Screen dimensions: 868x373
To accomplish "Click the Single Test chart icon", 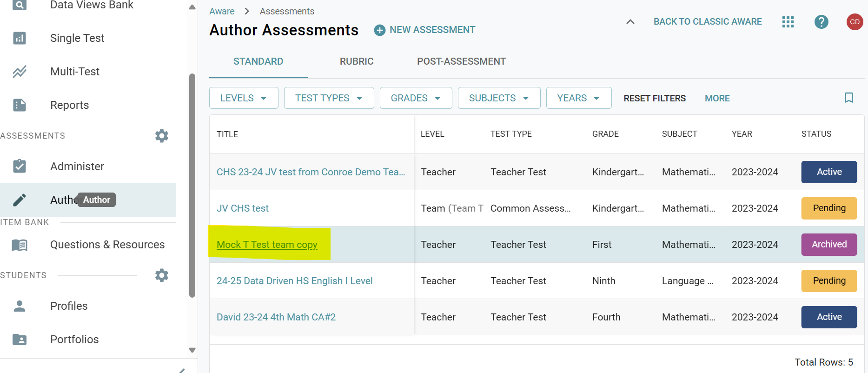I will point(20,38).
